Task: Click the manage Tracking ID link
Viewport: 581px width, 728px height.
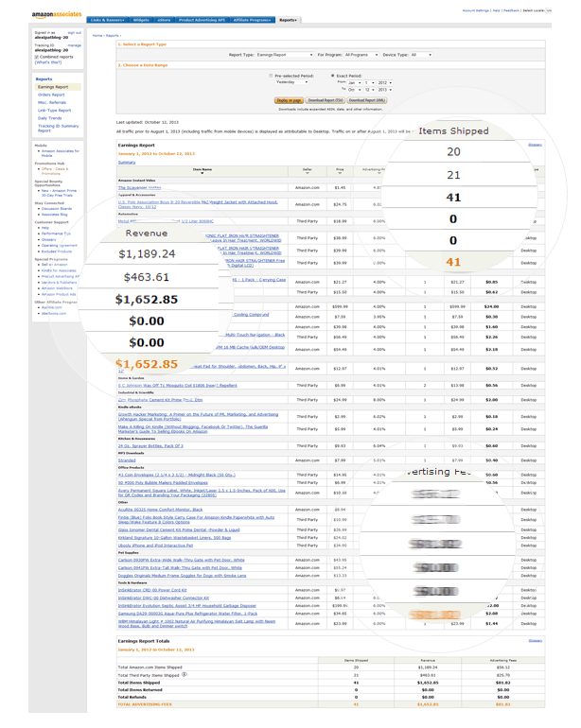Action: [75, 45]
